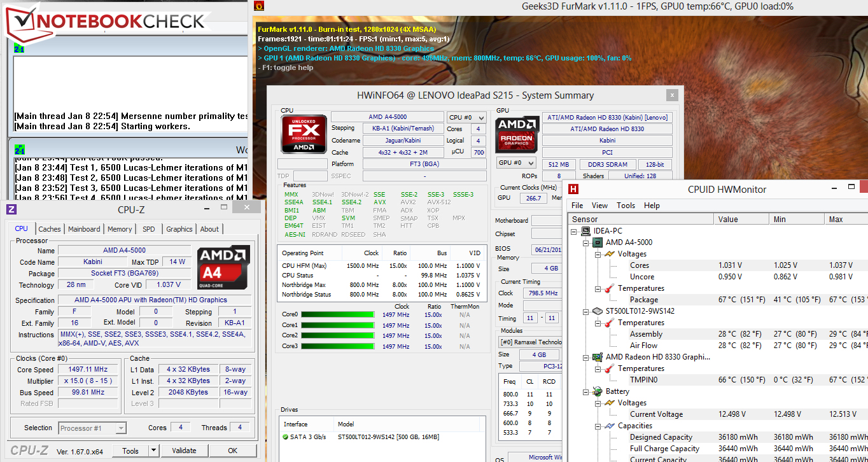Collapse the Battery node in HWMonitor
868x462 pixels.
point(586,391)
